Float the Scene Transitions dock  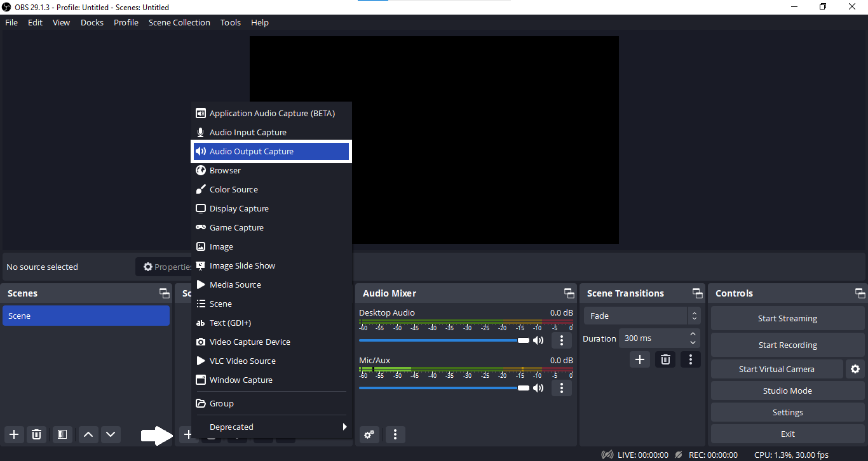(697, 293)
